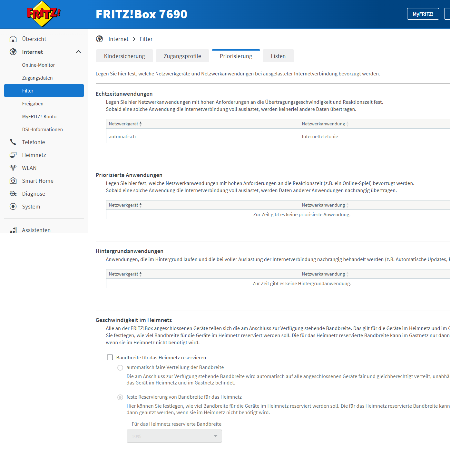Click the FRITZ!Box 7690 title
450x476 pixels.
point(142,14)
